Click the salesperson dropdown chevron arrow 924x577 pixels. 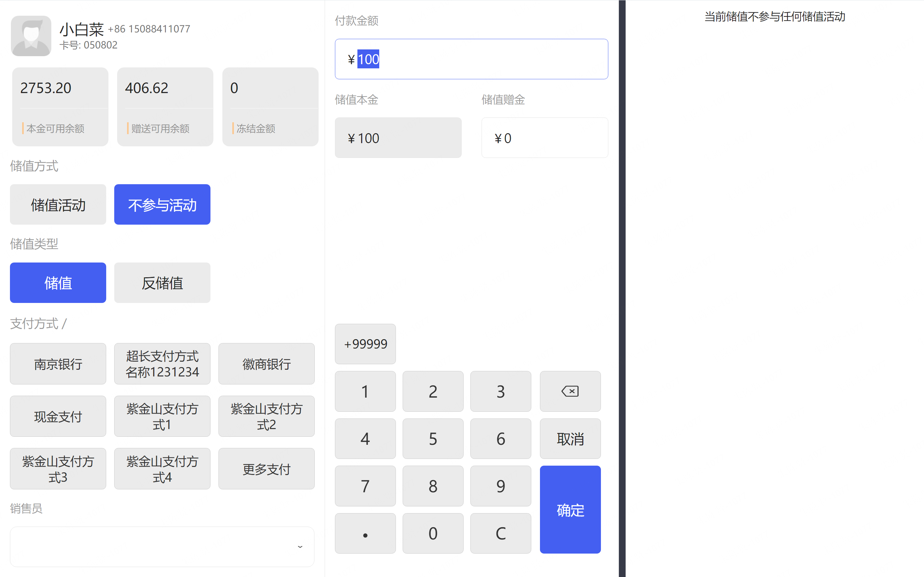pos(300,547)
